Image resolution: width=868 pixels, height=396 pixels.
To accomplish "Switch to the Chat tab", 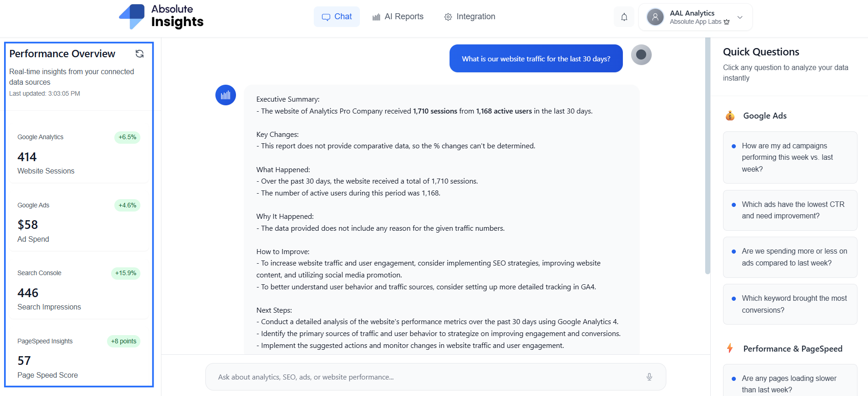I will (337, 17).
